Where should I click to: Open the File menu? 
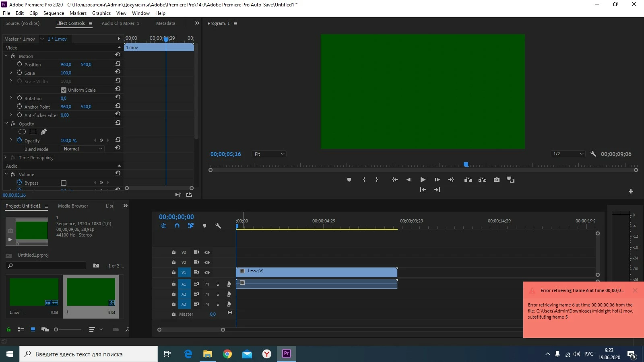click(x=6, y=13)
